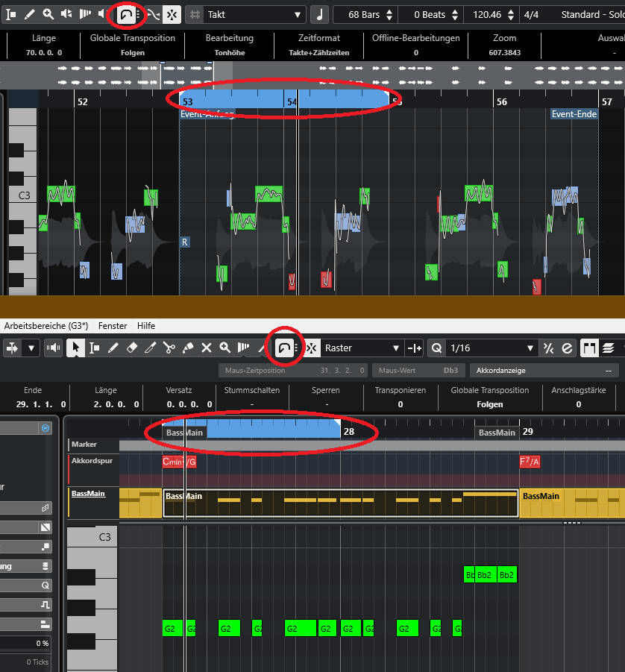The image size is (625, 672).
Task: Select the Erase tool
Action: click(x=131, y=348)
